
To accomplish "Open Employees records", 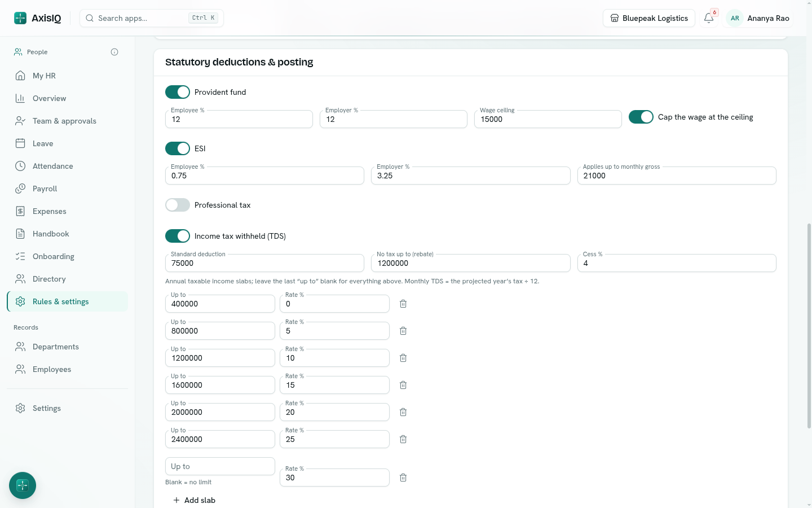I will 67,369.
